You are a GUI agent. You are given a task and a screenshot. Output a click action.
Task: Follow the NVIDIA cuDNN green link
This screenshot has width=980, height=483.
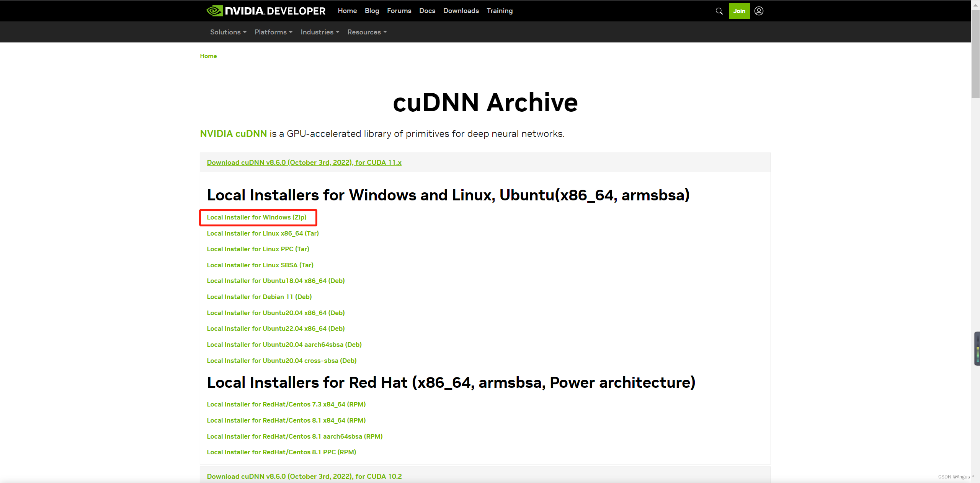(x=233, y=134)
